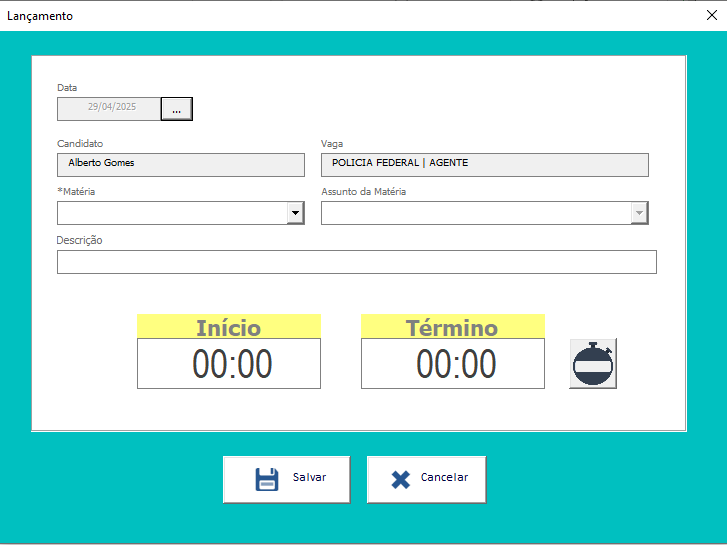Click the Lançamento window title
This screenshot has height=545, width=727.
pos(40,16)
